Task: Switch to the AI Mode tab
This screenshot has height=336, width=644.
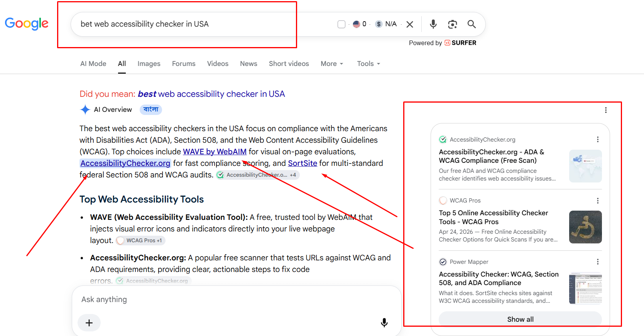Action: tap(93, 64)
